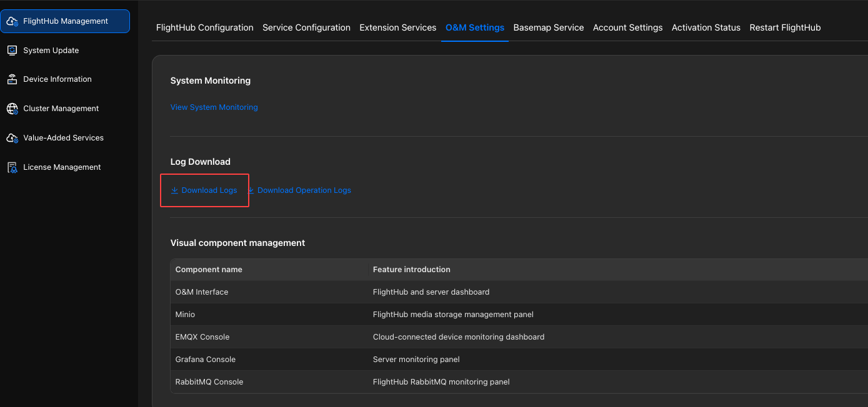Click the download arrow icon beside Download Logs

[175, 190]
